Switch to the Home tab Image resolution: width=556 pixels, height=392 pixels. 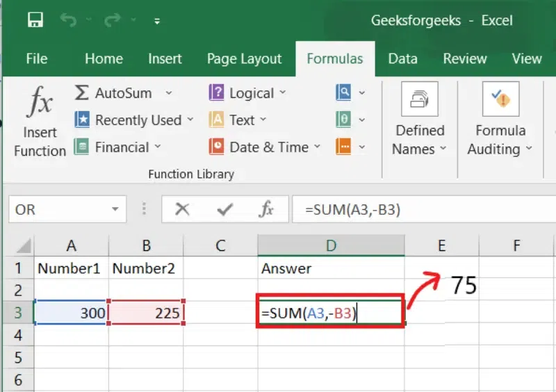click(104, 59)
